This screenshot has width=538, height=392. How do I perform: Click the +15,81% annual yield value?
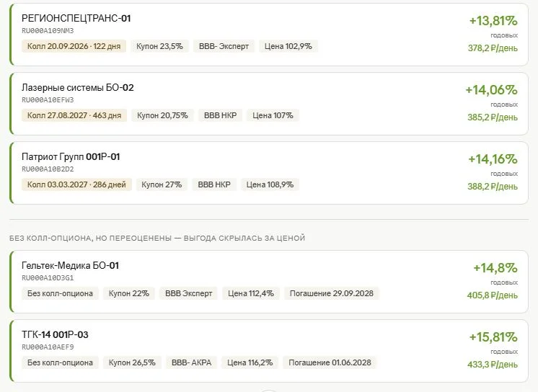pyautogui.click(x=493, y=337)
